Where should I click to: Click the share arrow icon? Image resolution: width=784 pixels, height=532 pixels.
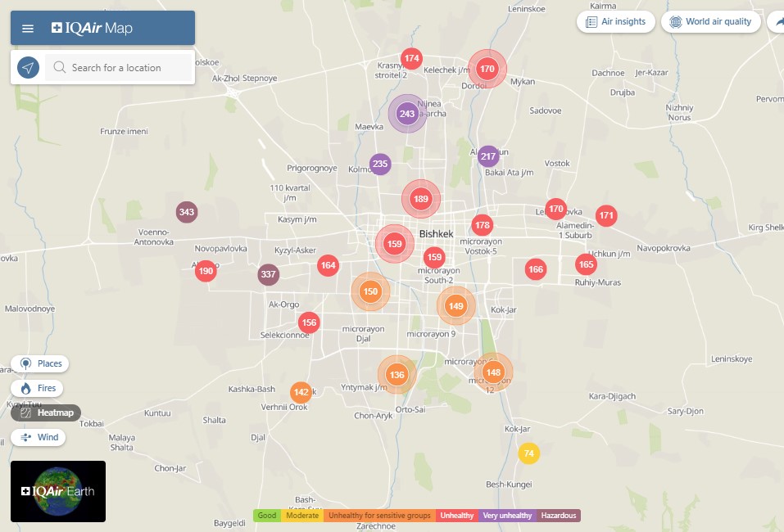pos(777,22)
